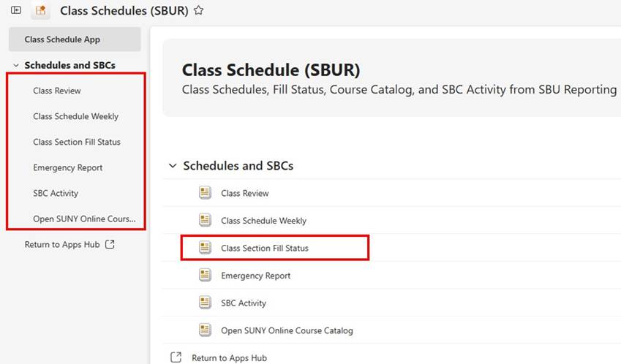Open SBC Activity in main list
The width and height of the screenshot is (621, 364).
[244, 303]
